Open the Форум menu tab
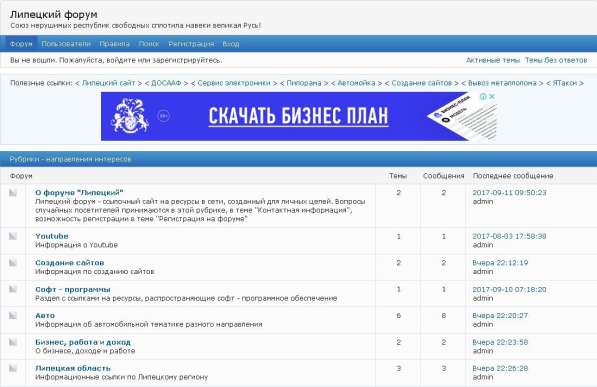This screenshot has height=387, width=597. click(21, 44)
